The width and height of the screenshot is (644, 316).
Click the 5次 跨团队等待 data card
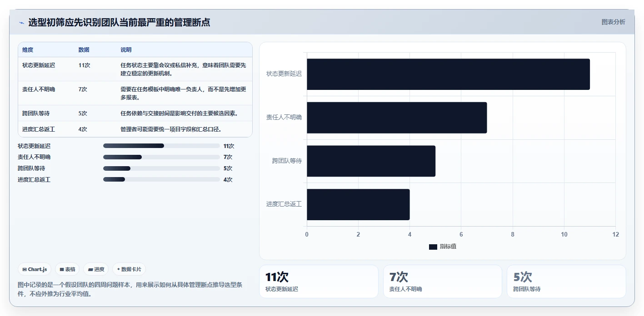coord(566,281)
